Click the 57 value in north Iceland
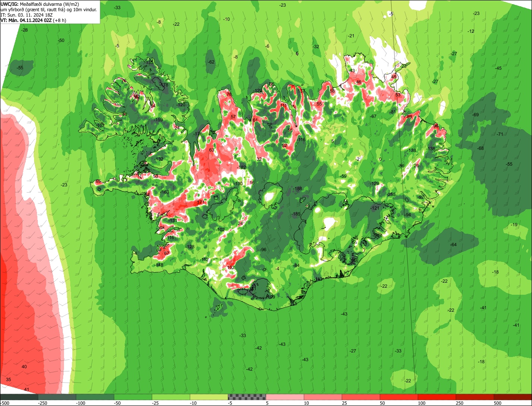Image resolution: width=532 pixels, height=406 pixels. click(233, 117)
